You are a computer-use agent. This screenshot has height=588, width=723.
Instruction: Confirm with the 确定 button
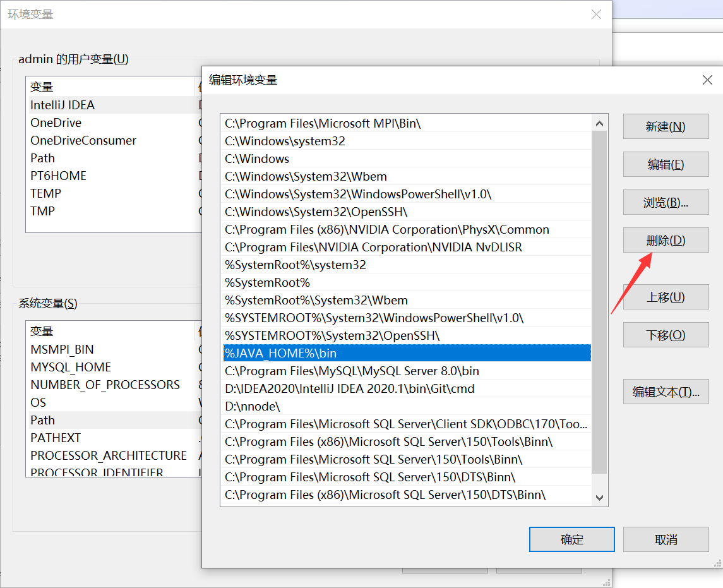571,539
